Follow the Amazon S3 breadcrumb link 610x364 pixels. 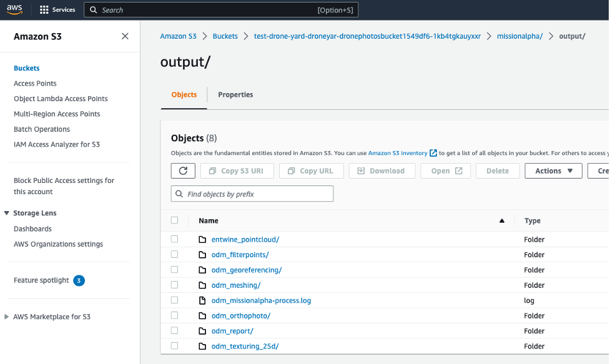(178, 36)
